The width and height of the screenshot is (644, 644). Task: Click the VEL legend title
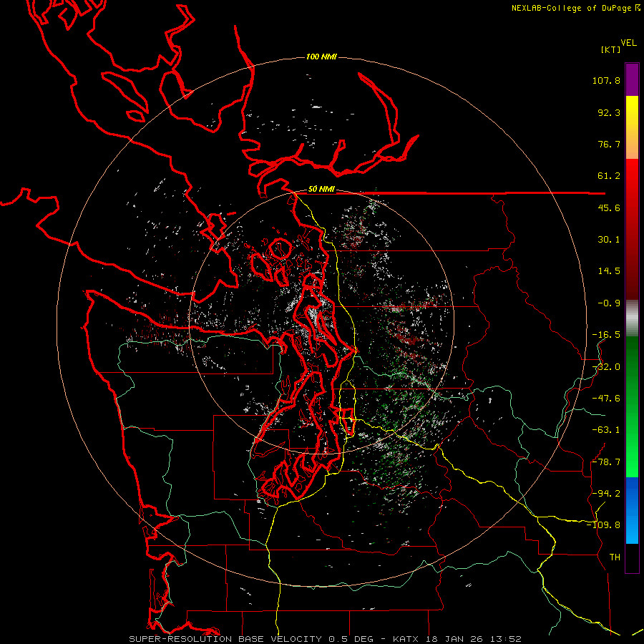pyautogui.click(x=628, y=43)
